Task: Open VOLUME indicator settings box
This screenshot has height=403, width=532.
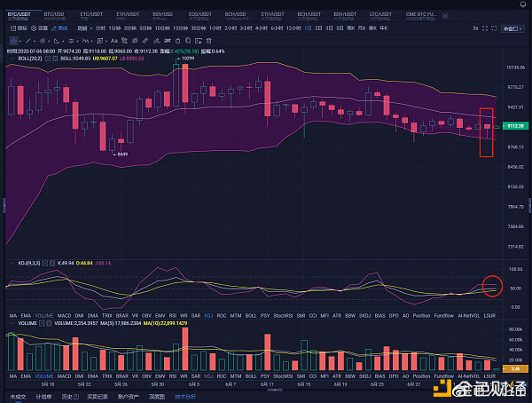Action: point(42,323)
